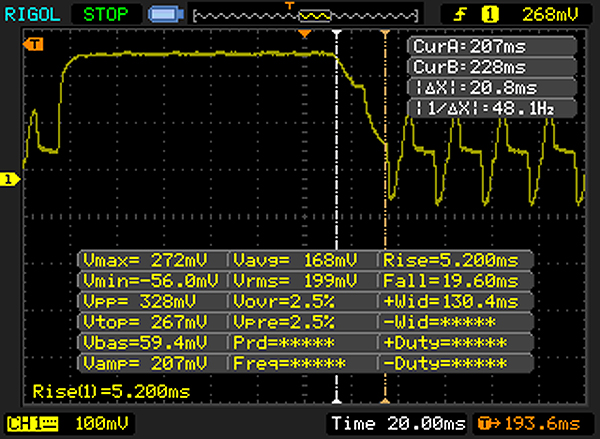Click the Vmax= 272mV measurement

pyautogui.click(x=153, y=261)
